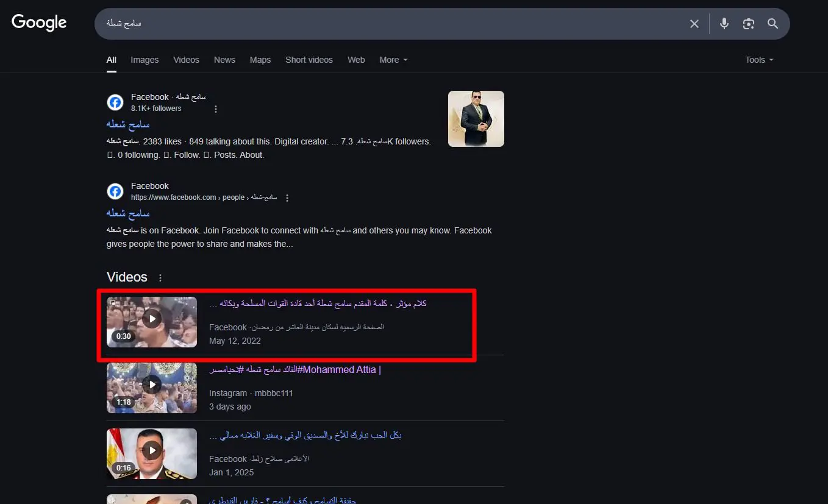Click the 3 days ago timestamp
The width and height of the screenshot is (828, 504).
pos(230,406)
